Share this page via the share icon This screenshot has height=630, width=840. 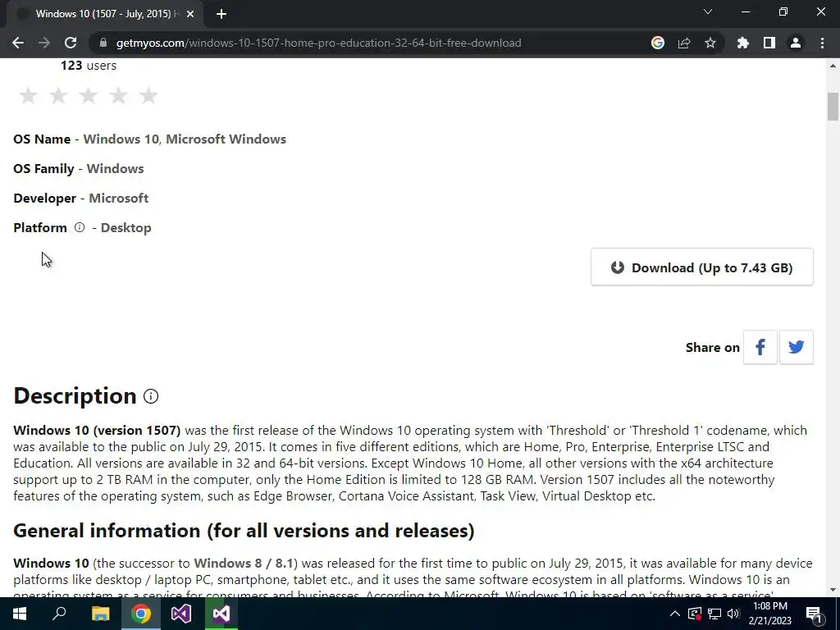(684, 43)
